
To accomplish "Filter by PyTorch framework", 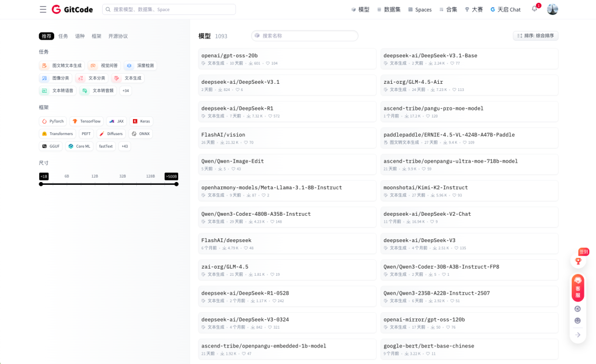I will pos(53,121).
